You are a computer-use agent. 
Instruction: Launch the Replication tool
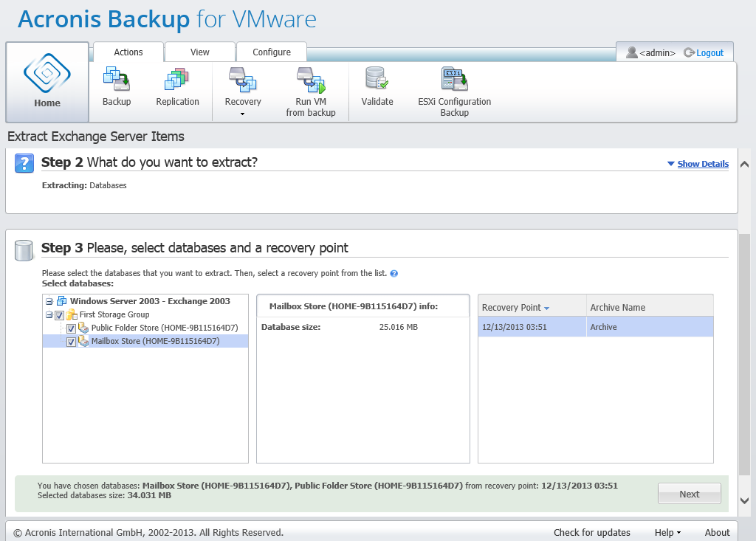(177, 80)
